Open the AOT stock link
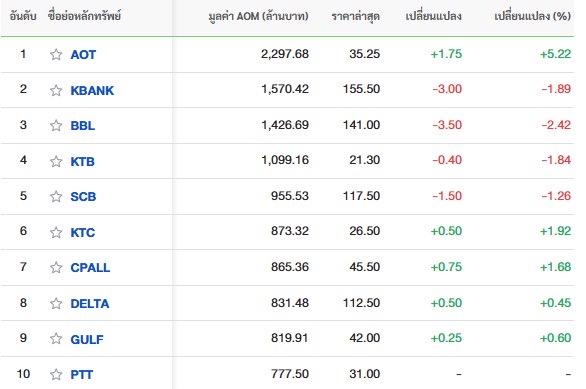 [83, 55]
